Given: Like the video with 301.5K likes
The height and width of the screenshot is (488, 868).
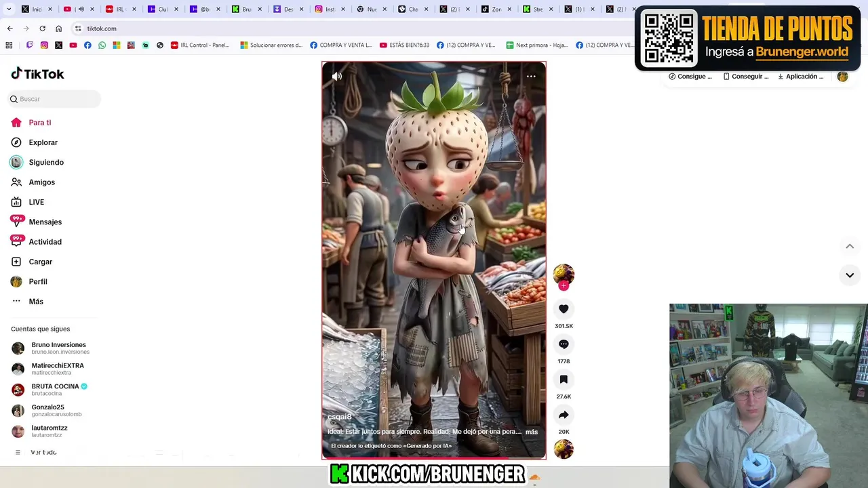Looking at the screenshot, I should [x=564, y=309].
